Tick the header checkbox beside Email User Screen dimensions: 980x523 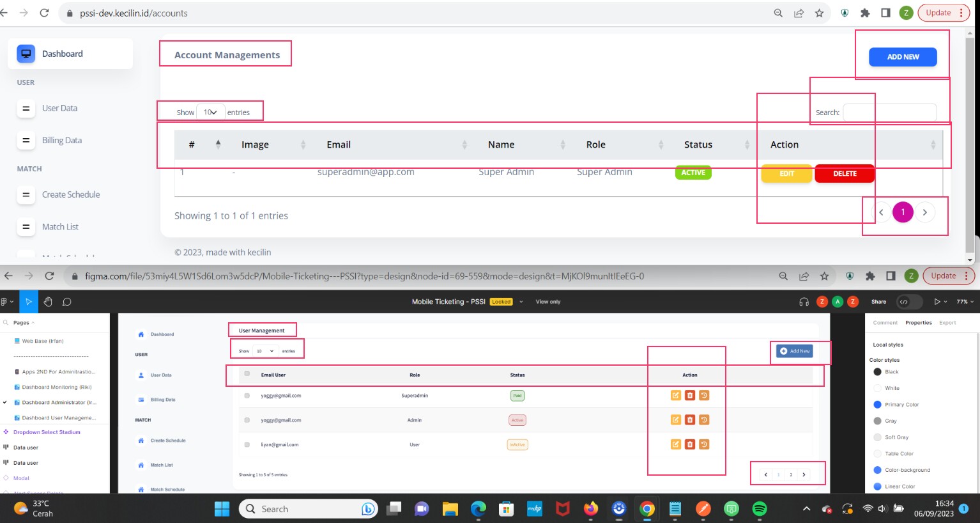click(247, 373)
